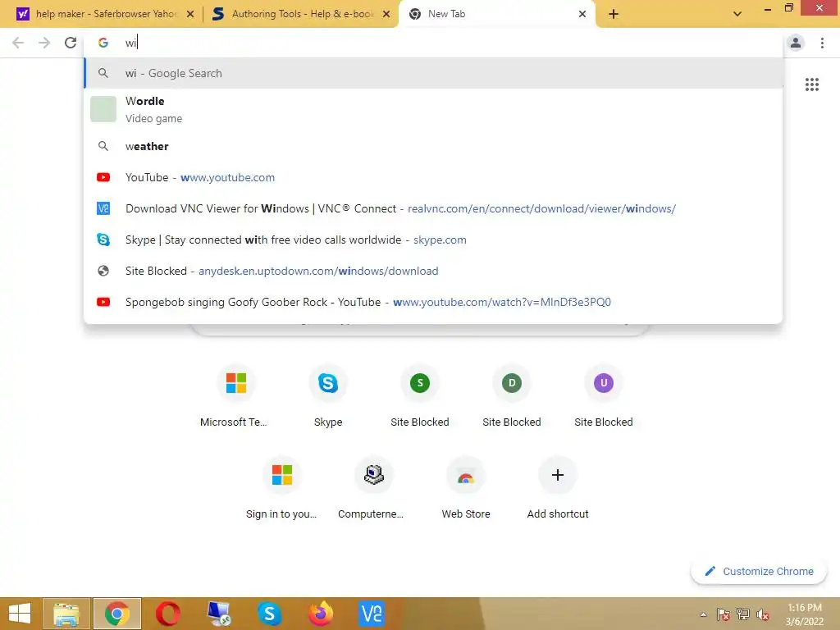Image resolution: width=840 pixels, height=630 pixels.
Task: Choose the Wordle video game suggestion
Action: 433,109
